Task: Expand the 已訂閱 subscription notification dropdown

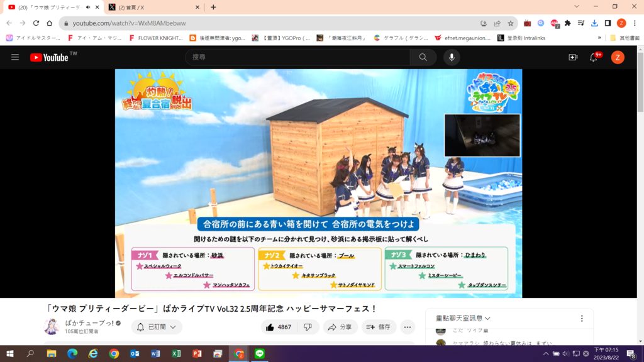Action: (157, 327)
